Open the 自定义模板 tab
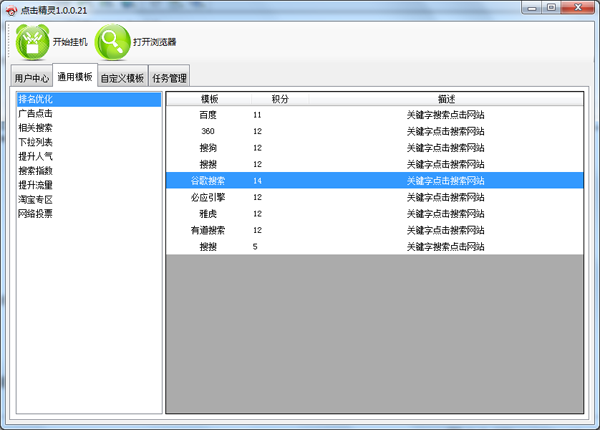The height and width of the screenshot is (430, 600). tap(122, 78)
